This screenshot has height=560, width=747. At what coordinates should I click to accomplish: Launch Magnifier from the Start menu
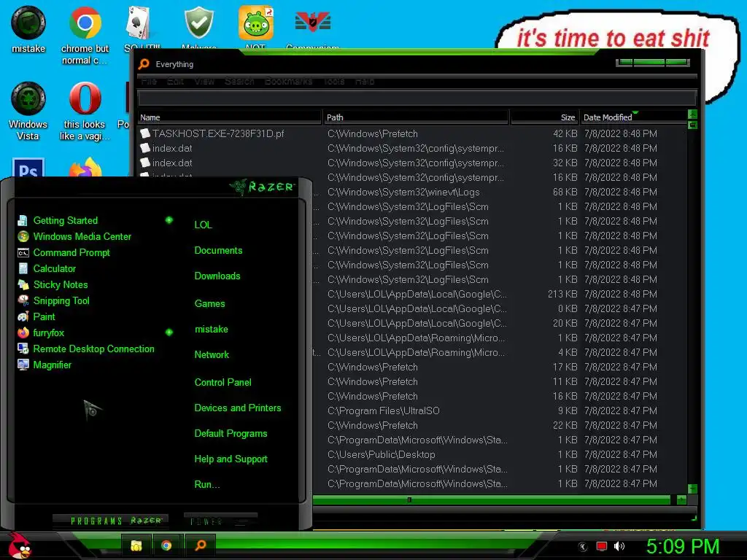click(52, 365)
